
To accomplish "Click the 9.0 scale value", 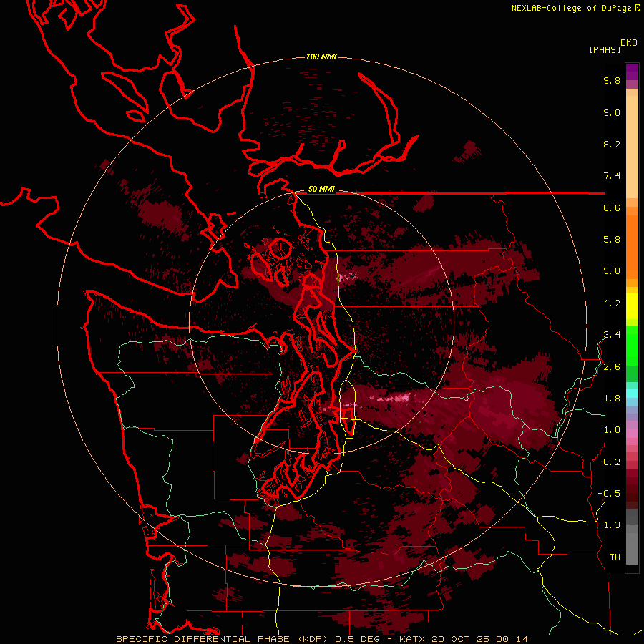I will [612, 112].
